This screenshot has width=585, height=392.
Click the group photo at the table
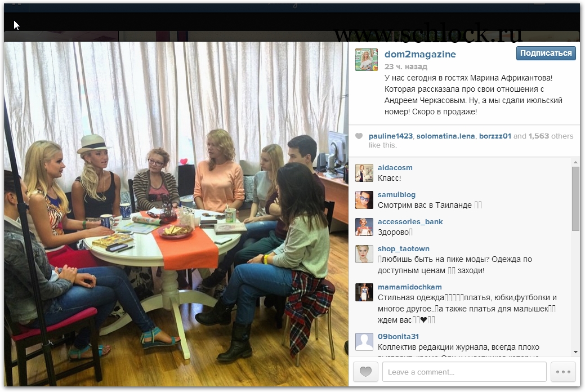176,213
